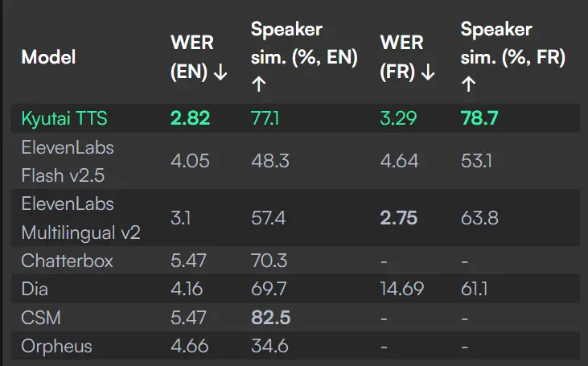This screenshot has width=588, height=366.
Task: Select the Kyutai TTS model name
Action: pyautogui.click(x=64, y=119)
